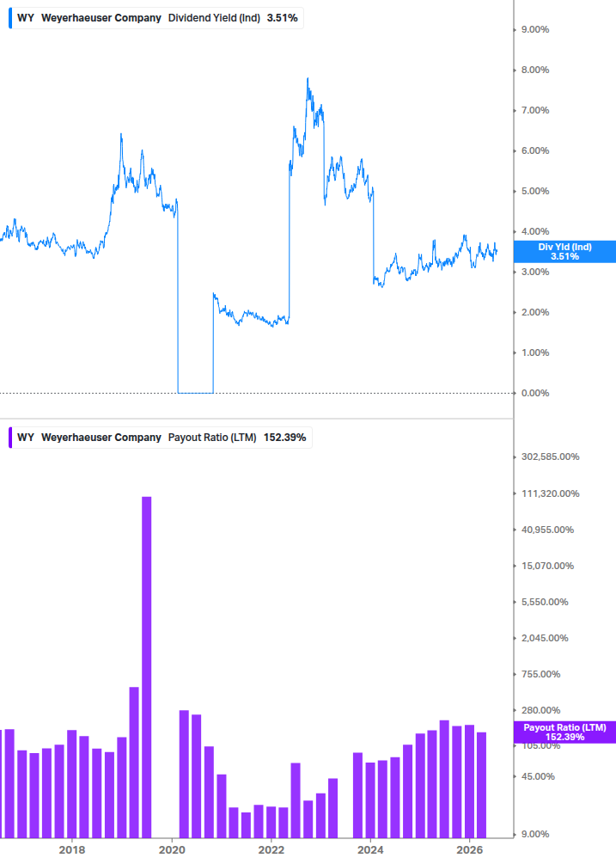Click the 2022 label on time axis

click(271, 849)
